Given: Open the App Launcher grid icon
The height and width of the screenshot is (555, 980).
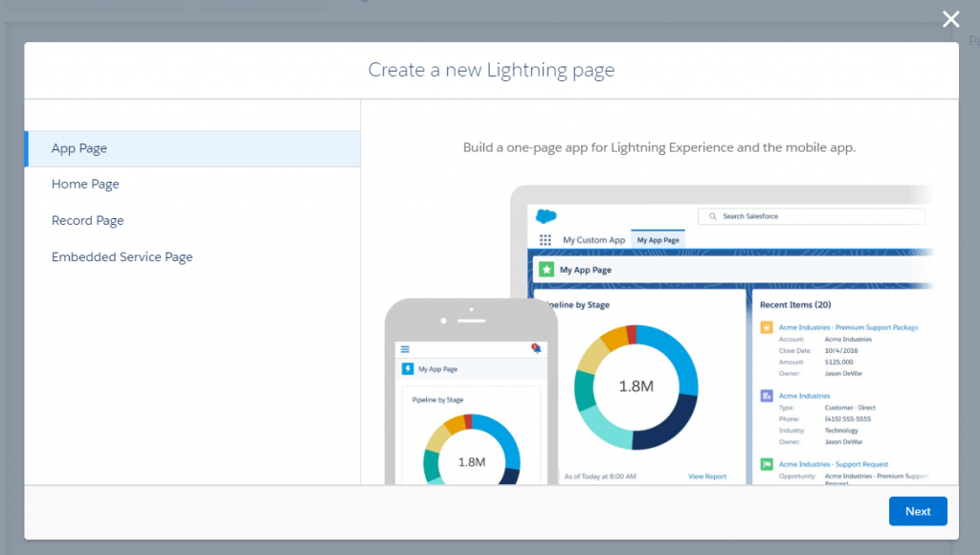Looking at the screenshot, I should 546,238.
